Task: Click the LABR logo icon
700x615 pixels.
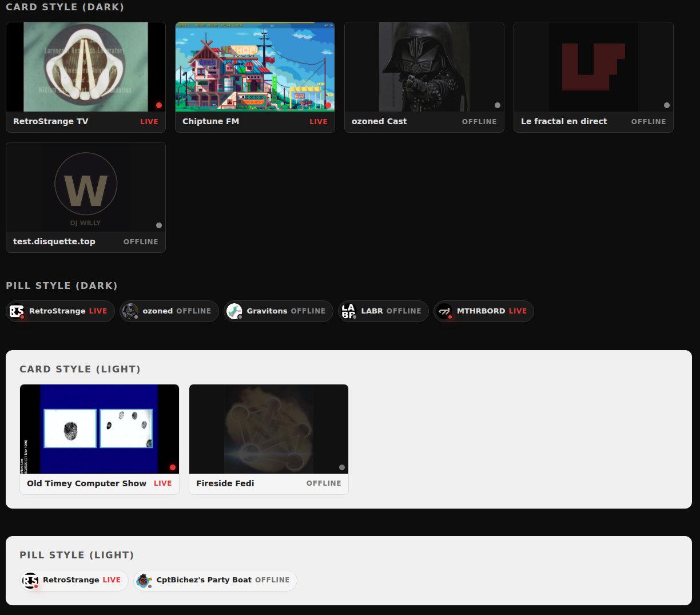Action: pos(348,311)
